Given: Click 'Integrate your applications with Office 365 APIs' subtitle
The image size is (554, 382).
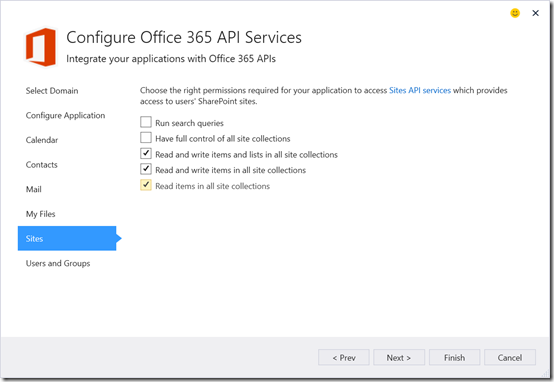Looking at the screenshot, I should [x=171, y=59].
